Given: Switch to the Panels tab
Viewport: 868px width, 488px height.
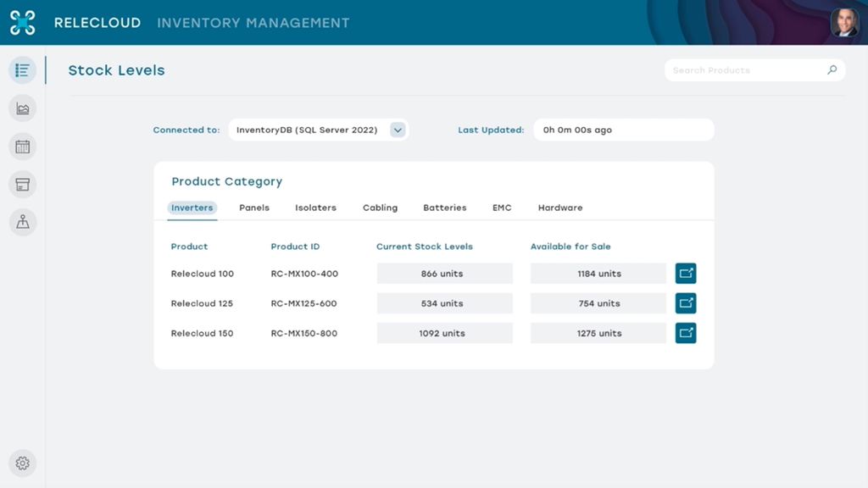Looking at the screenshot, I should 254,208.
